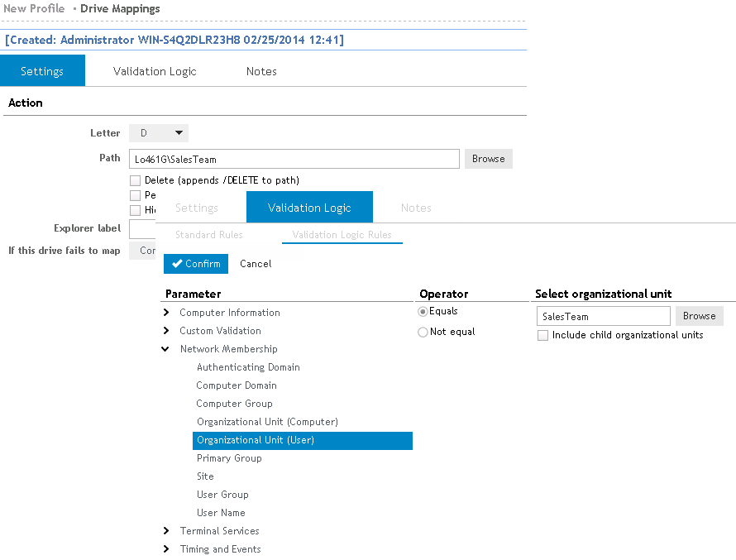
Task: Open the top Validation Logic tab
Action: (x=155, y=71)
